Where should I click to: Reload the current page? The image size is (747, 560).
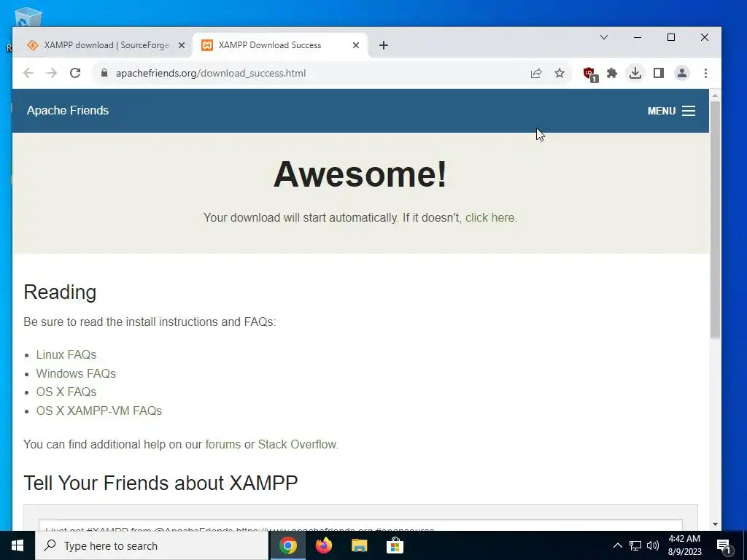pyautogui.click(x=75, y=74)
